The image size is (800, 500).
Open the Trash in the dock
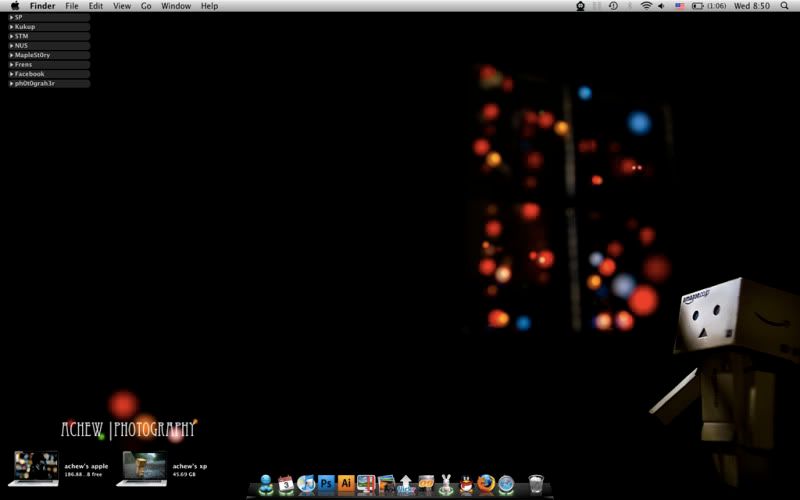click(536, 484)
